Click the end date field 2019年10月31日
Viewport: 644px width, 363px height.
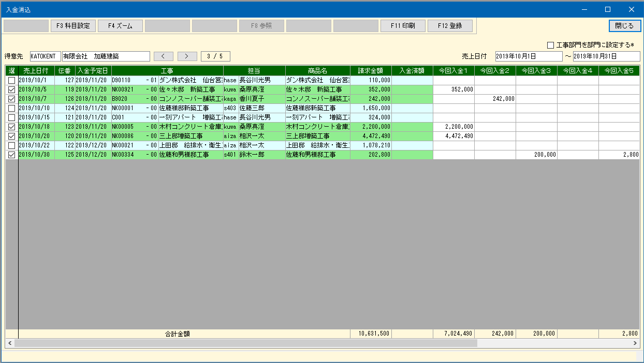606,56
